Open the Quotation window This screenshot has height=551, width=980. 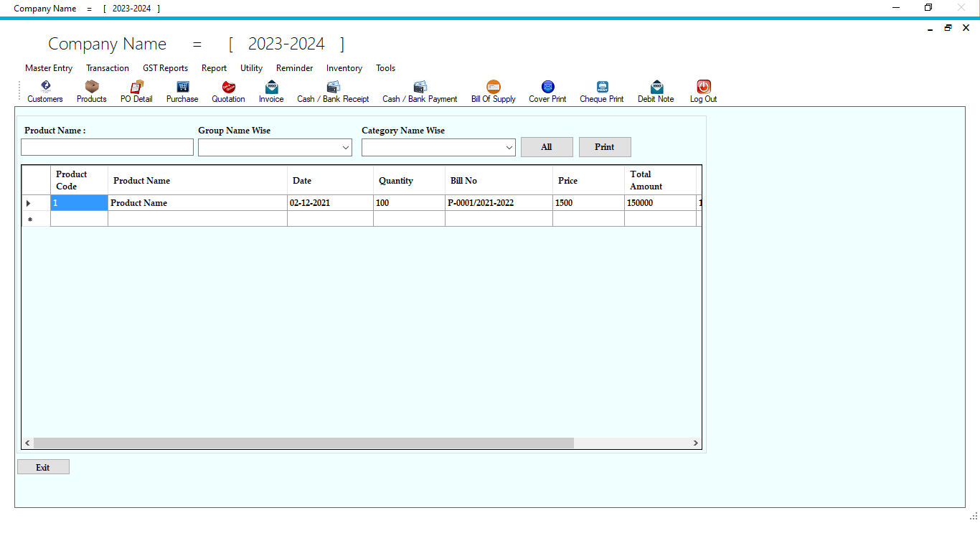coord(228,91)
